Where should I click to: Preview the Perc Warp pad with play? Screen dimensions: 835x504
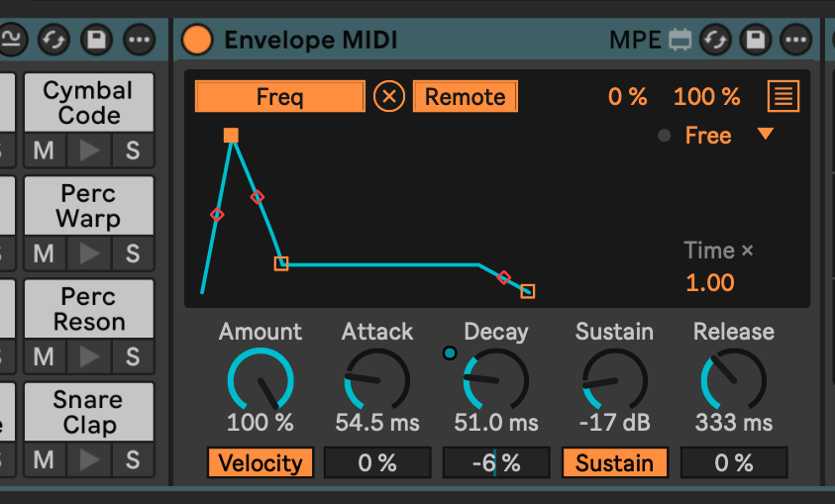[88, 253]
